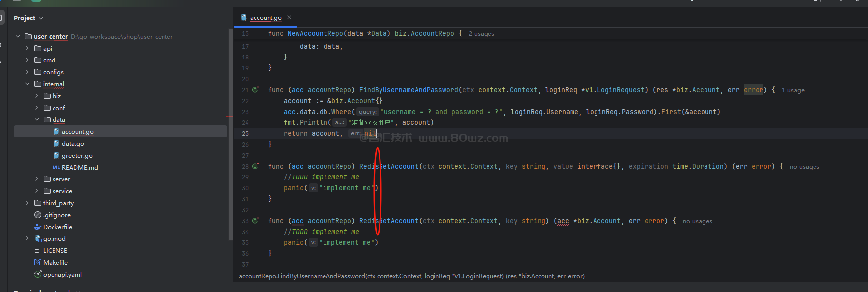The image size is (868, 292).
Task: Click the "2 usages" hint for NewAccountRepo
Action: (481, 34)
